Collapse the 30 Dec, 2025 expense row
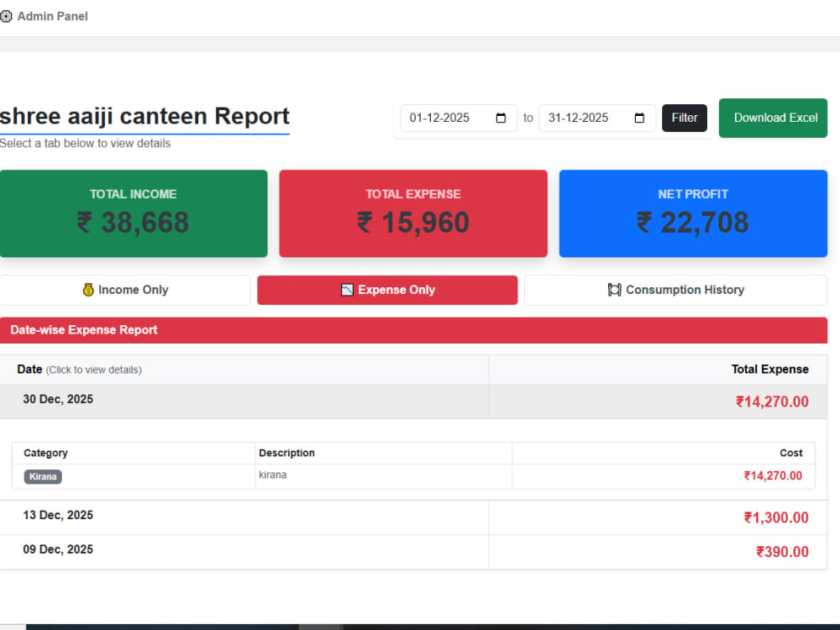 tap(413, 402)
